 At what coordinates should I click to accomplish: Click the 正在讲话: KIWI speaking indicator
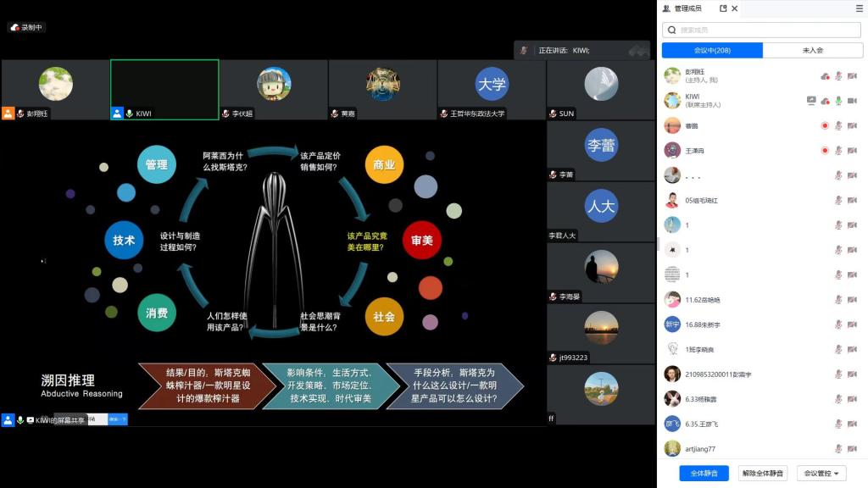pos(581,50)
